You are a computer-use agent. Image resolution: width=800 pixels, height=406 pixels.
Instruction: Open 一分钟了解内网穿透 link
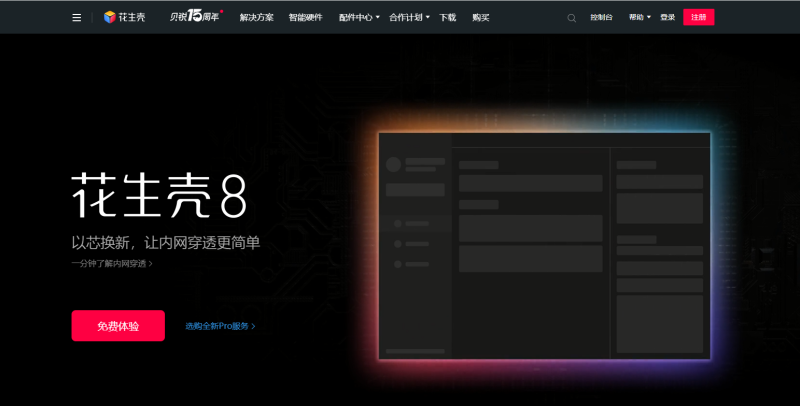click(x=112, y=264)
